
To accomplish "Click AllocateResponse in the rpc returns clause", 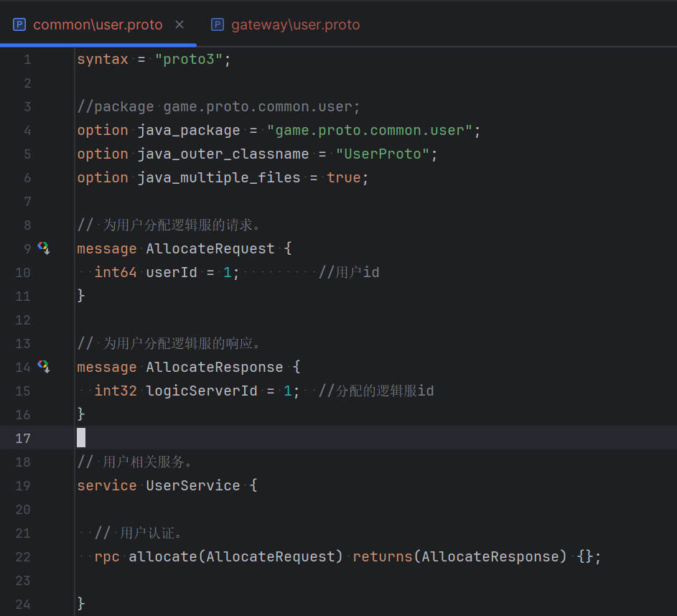I will pyautogui.click(x=490, y=557).
